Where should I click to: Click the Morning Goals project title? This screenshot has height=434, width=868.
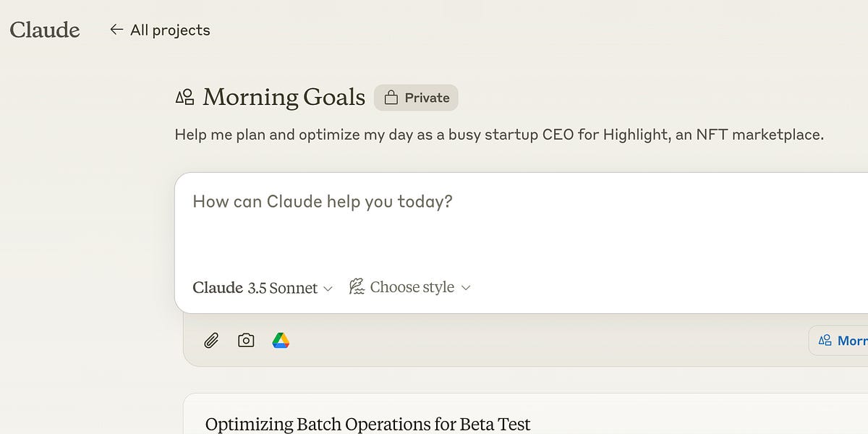click(x=284, y=97)
